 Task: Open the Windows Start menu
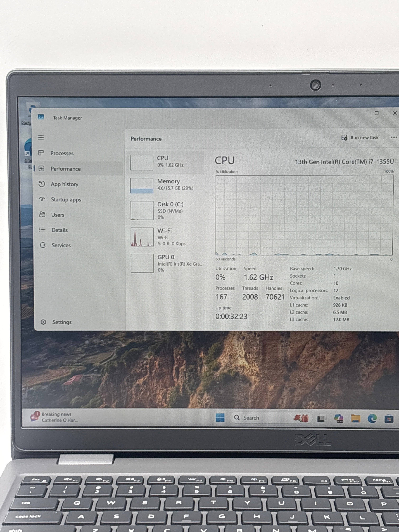coord(220,418)
